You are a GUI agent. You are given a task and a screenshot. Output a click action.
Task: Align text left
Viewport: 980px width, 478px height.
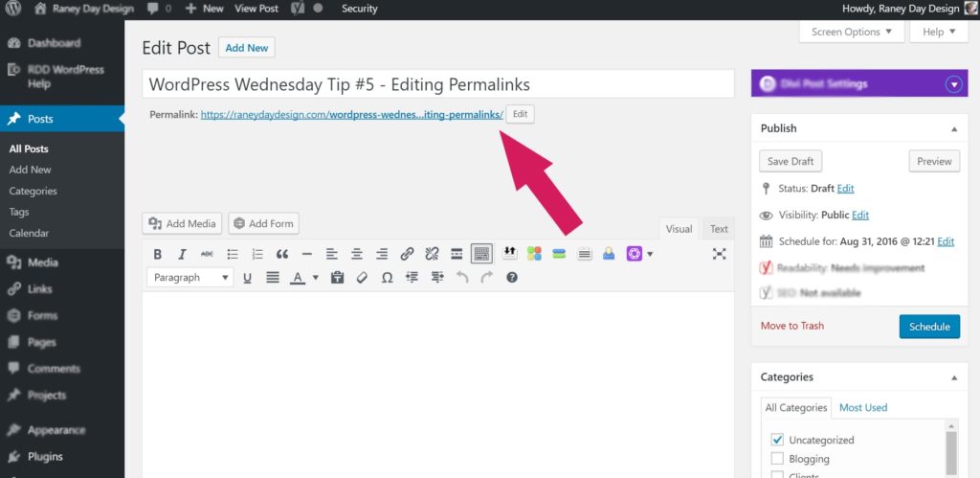[x=332, y=254]
